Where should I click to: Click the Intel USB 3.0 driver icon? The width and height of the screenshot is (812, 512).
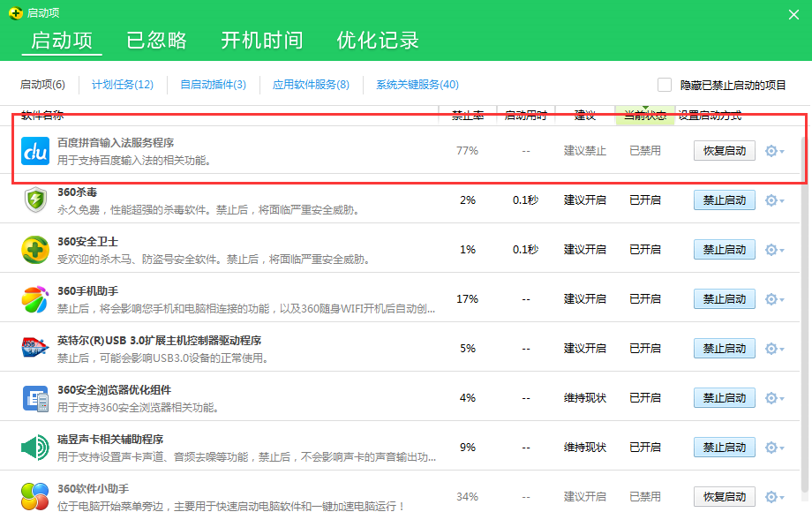click(x=35, y=348)
